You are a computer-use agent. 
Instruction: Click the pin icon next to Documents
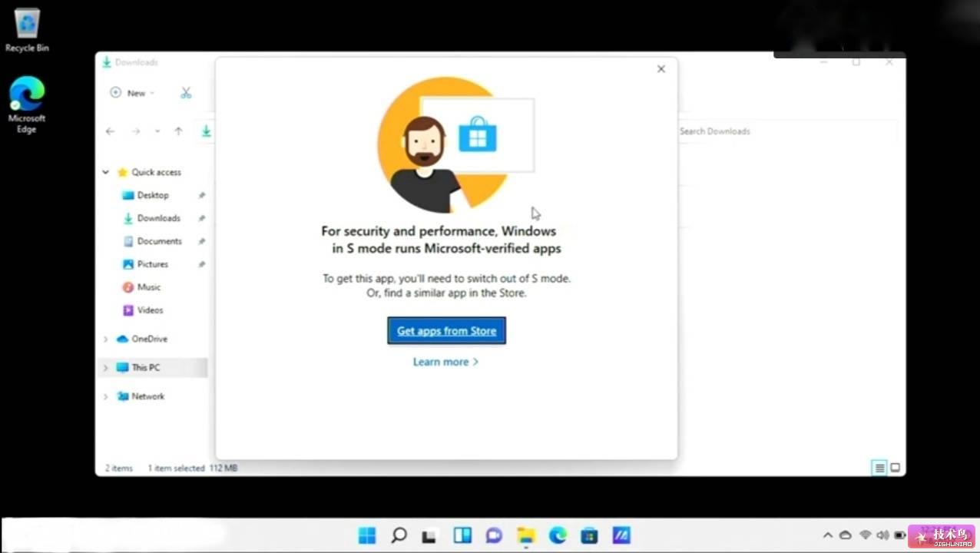point(201,241)
